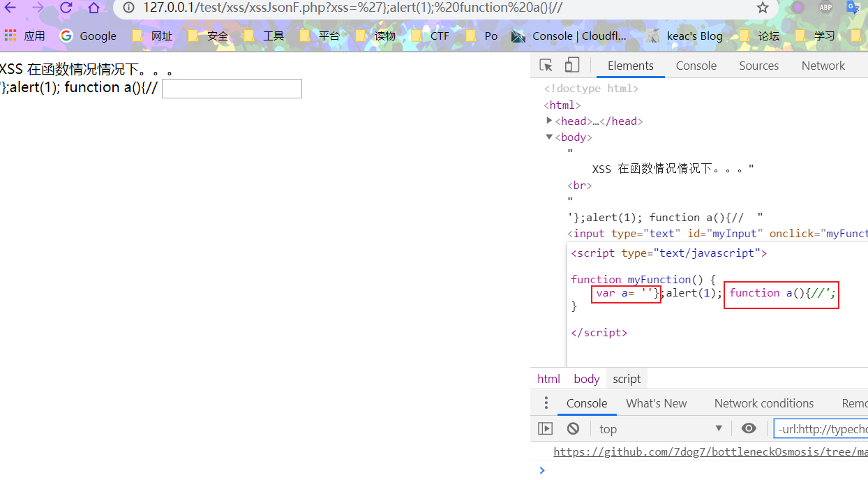Open the Po bookmark folder
The height and width of the screenshot is (480, 868).
point(482,36)
